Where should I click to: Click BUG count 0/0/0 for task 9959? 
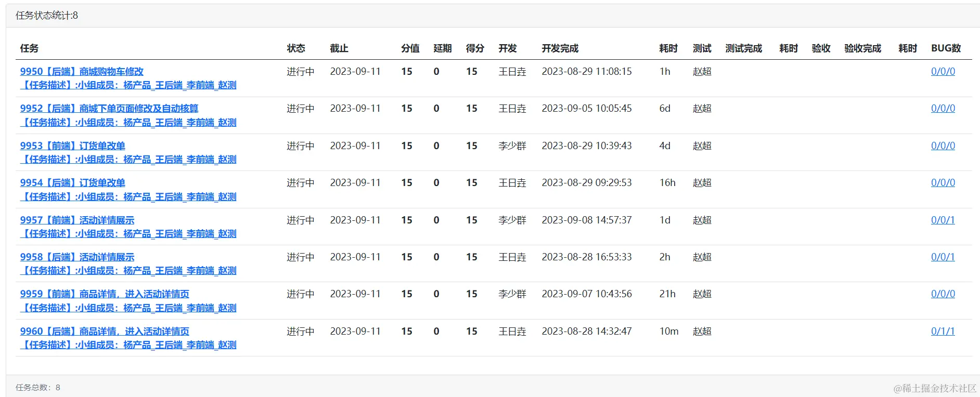pyautogui.click(x=943, y=294)
